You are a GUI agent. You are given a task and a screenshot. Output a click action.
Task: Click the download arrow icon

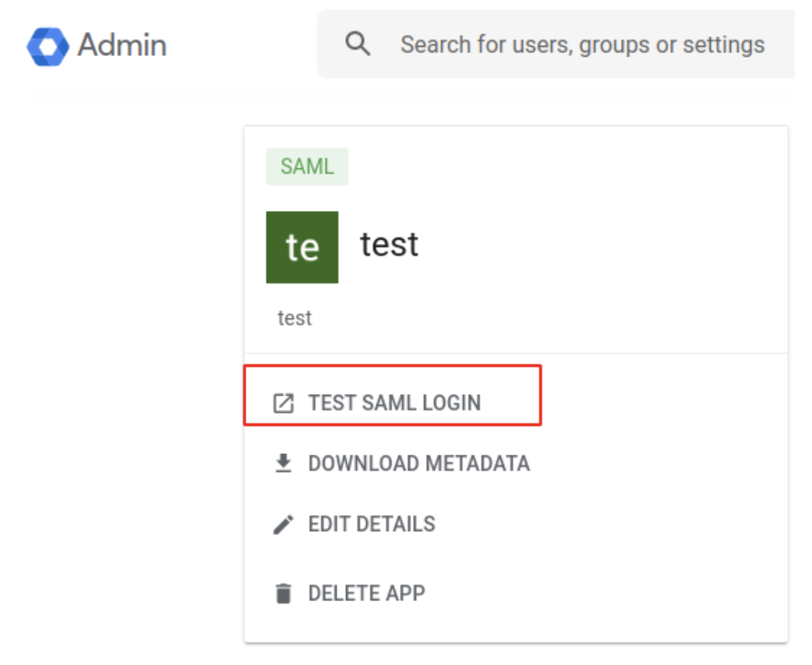click(284, 463)
